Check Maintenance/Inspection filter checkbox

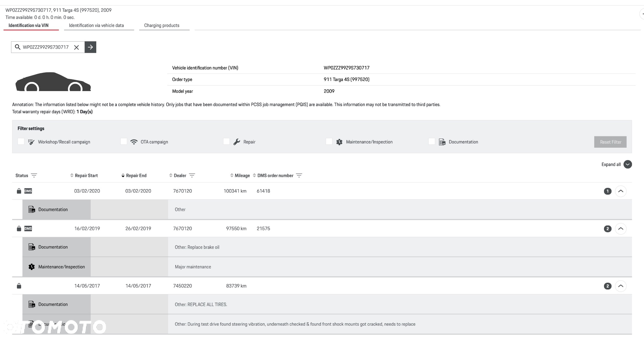pyautogui.click(x=329, y=142)
